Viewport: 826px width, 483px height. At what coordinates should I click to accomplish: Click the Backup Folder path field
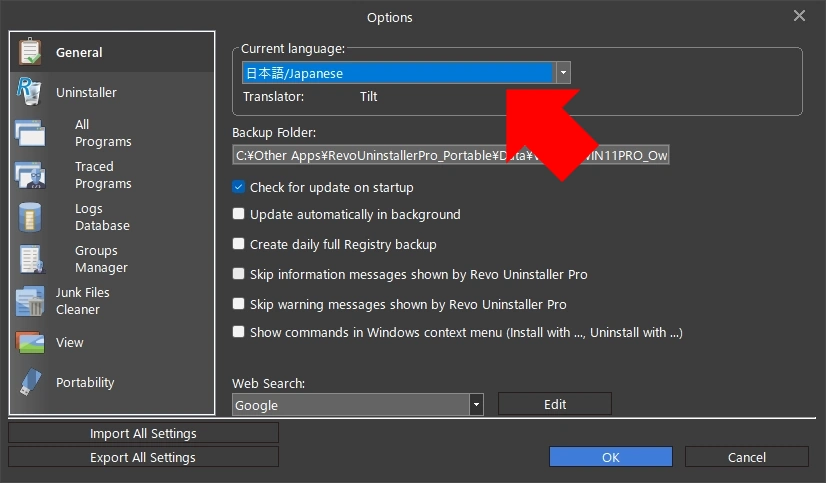click(x=451, y=155)
